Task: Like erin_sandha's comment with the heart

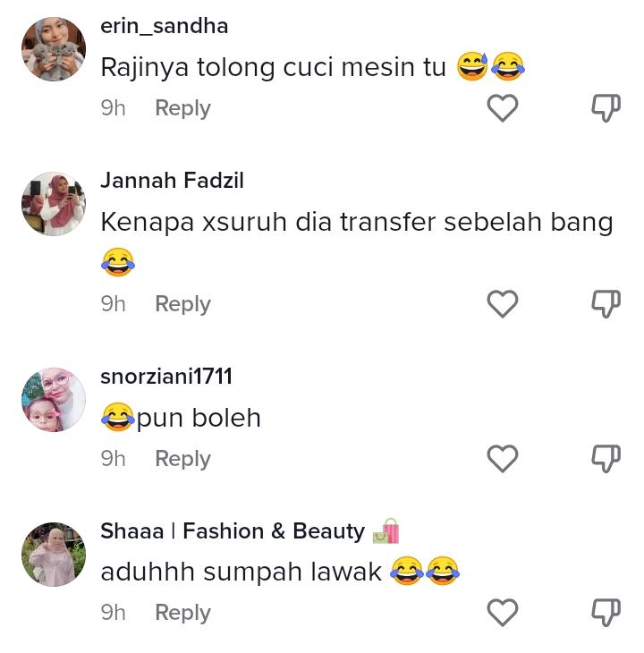Action: pyautogui.click(x=503, y=108)
